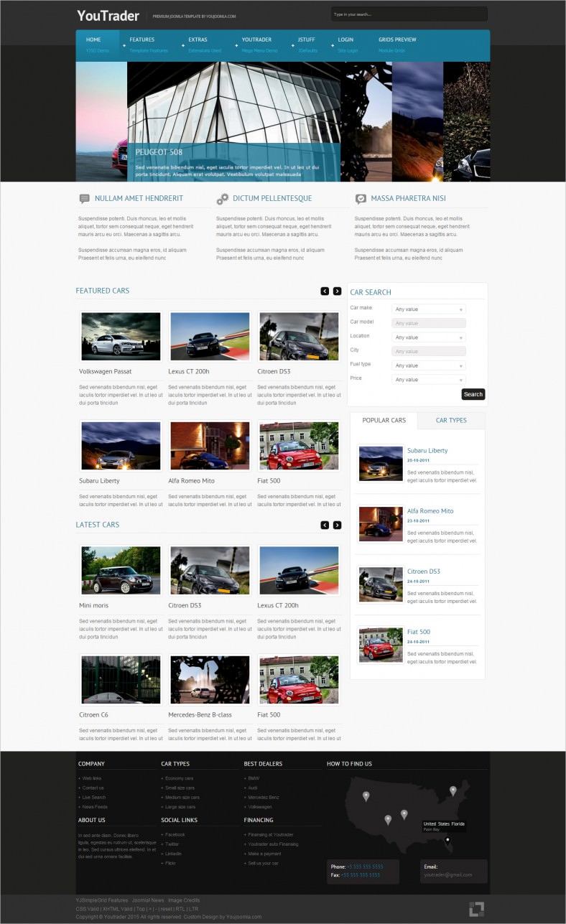566x924 pixels.
Task: Open Alfa Romeo Mito link in Popular Cars
Action: [430, 511]
